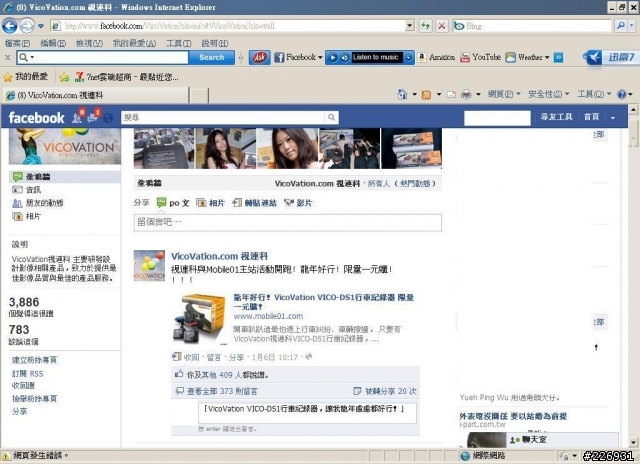The image size is (640, 464).
Task: Open the 檔案 menu
Action: [x=17, y=43]
